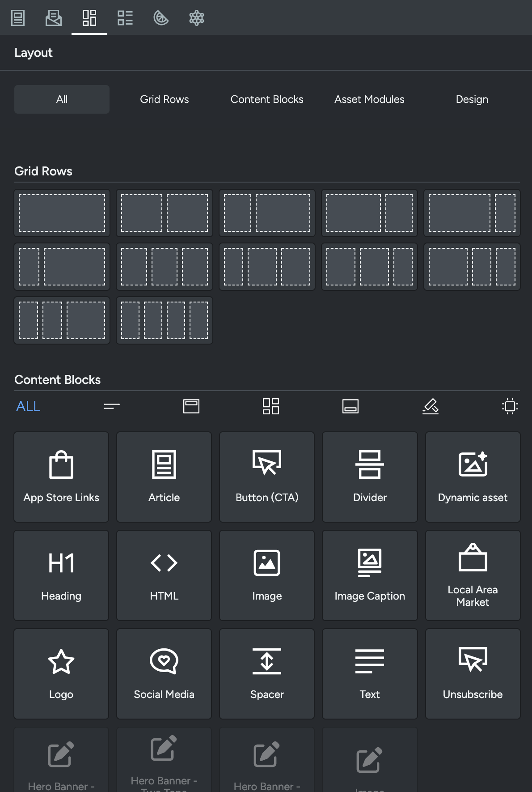Choose the three equal columns grid row
The width and height of the screenshot is (532, 792).
coord(165,267)
